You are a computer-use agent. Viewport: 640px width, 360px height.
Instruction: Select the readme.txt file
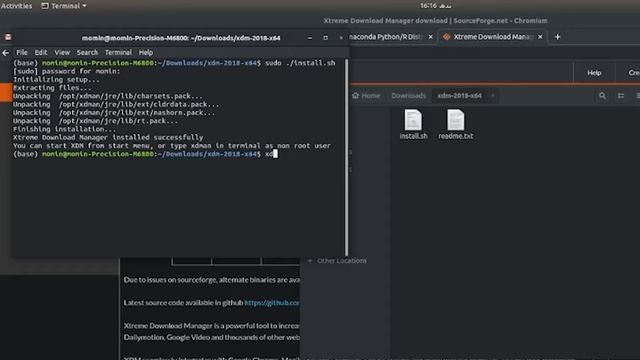tap(456, 124)
